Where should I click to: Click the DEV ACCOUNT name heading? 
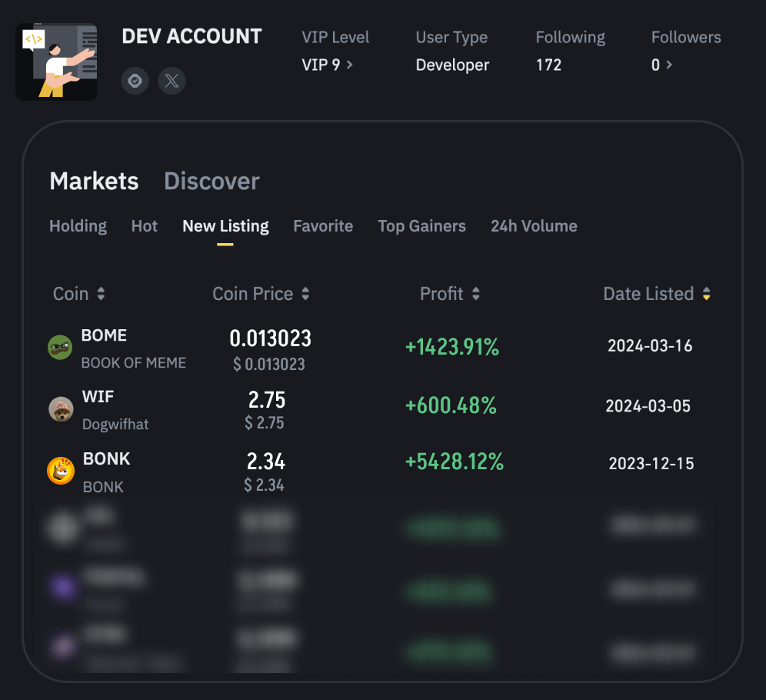coord(192,37)
